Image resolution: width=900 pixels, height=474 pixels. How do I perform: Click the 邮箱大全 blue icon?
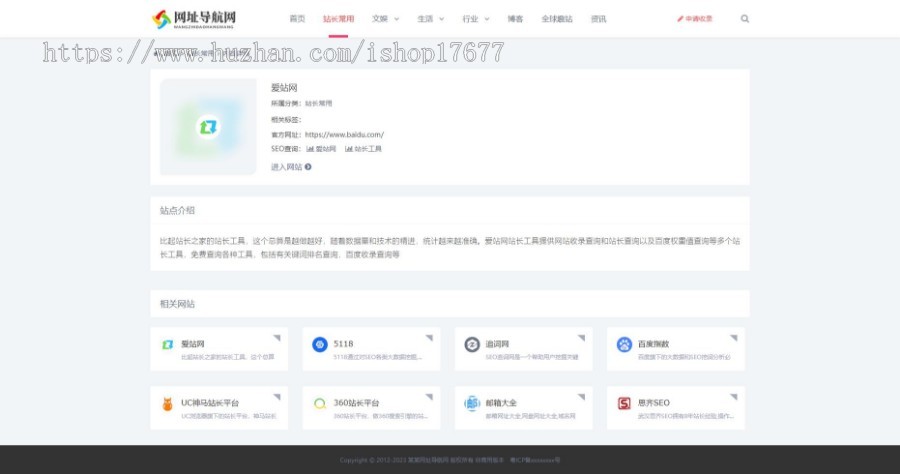pyautogui.click(x=472, y=403)
